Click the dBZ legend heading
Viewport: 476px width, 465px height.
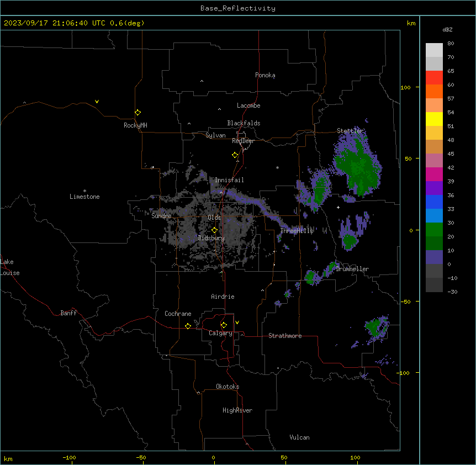[x=447, y=29]
